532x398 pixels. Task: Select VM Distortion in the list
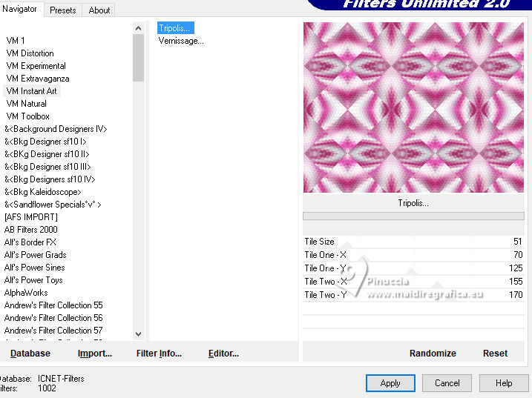pyautogui.click(x=30, y=53)
